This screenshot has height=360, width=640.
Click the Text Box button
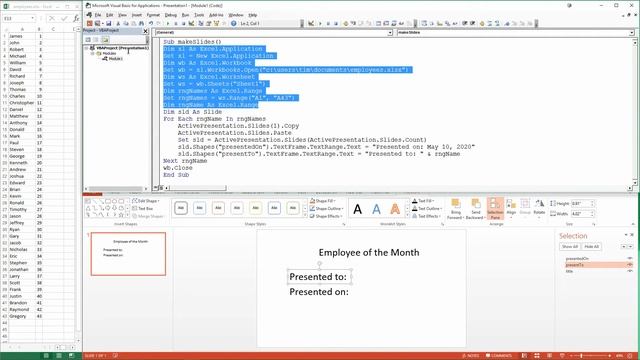point(142,209)
